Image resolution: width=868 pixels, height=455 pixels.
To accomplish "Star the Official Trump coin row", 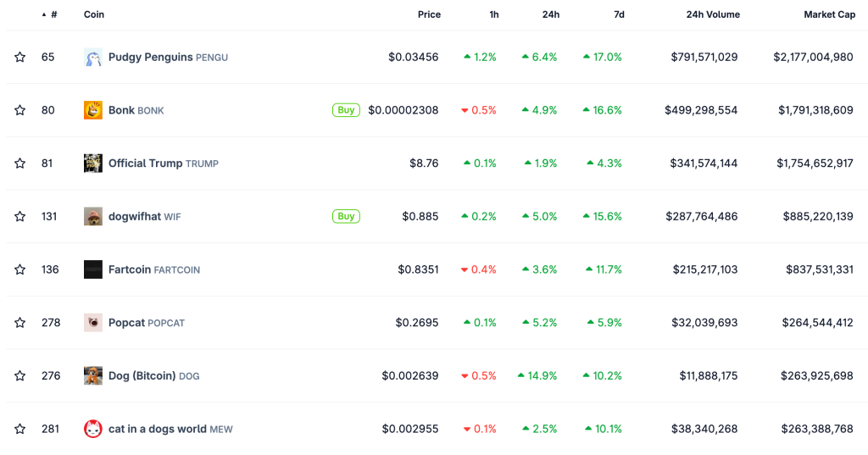I will pyautogui.click(x=20, y=164).
